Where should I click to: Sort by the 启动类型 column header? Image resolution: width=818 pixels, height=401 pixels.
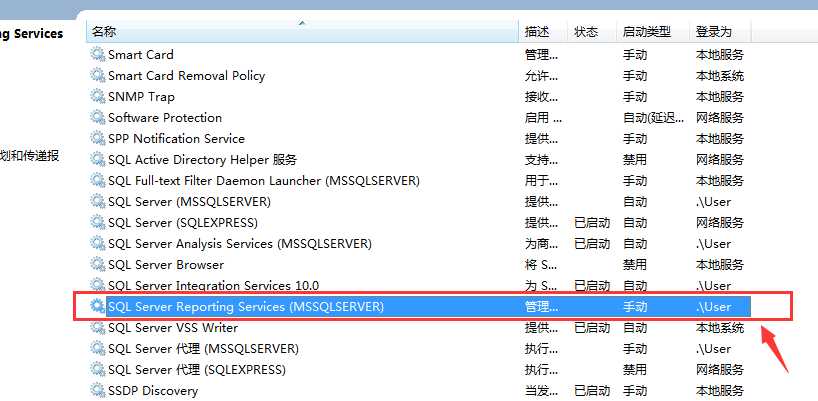click(x=653, y=31)
